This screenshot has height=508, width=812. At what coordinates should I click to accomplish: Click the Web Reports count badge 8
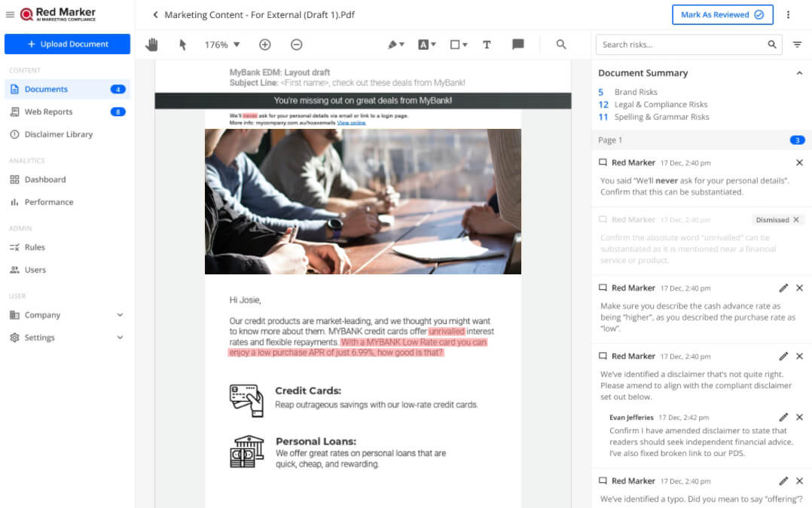point(118,112)
